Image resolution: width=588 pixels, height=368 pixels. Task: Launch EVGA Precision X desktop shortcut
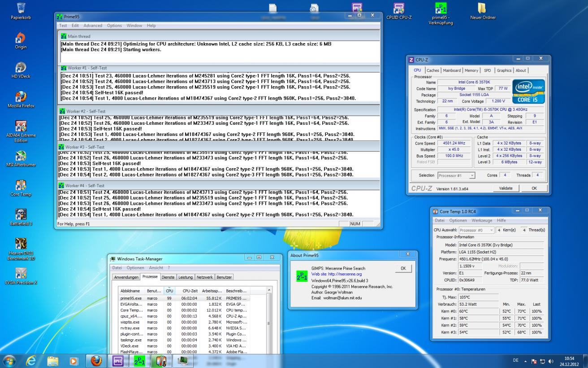[21, 276]
